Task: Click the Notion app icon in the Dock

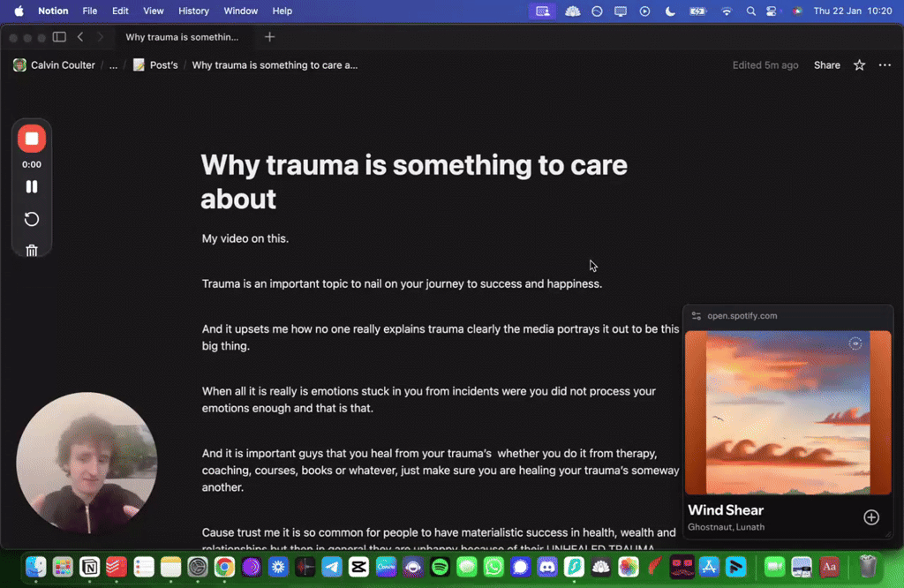Action: click(89, 568)
